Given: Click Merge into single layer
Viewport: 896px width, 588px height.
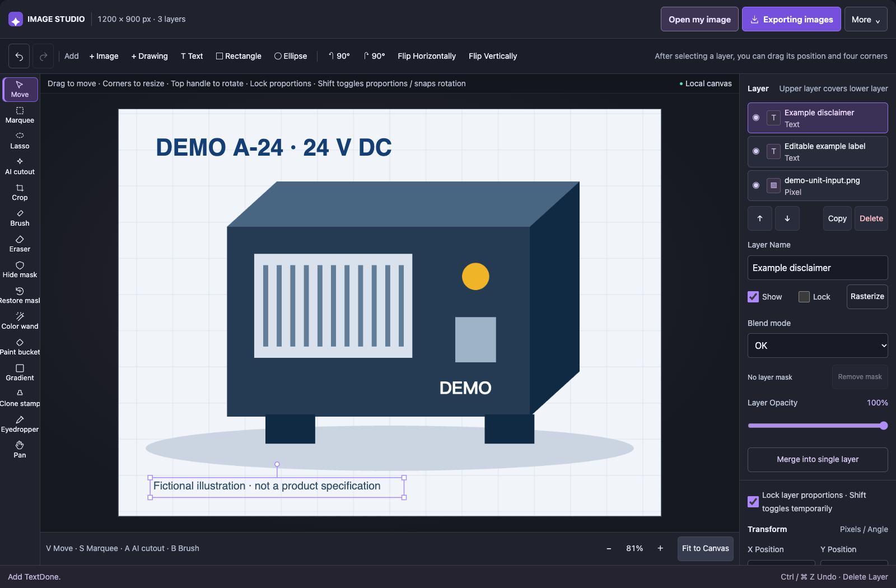Looking at the screenshot, I should point(818,459).
